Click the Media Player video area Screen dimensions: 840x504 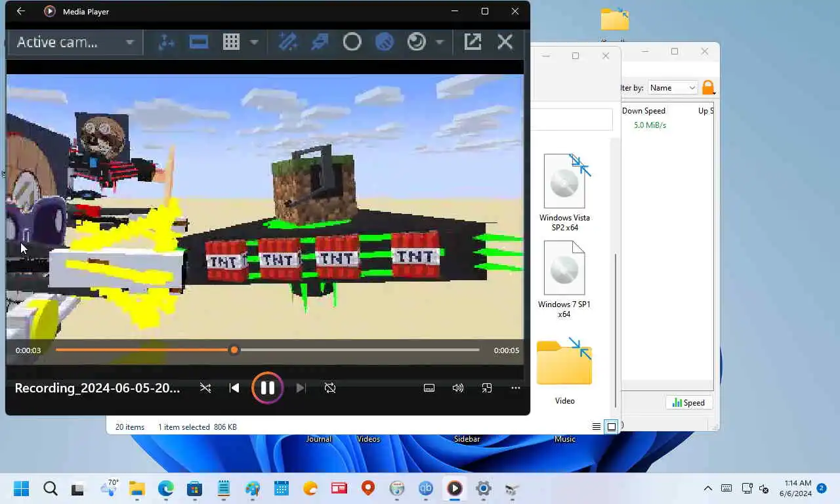[265, 206]
